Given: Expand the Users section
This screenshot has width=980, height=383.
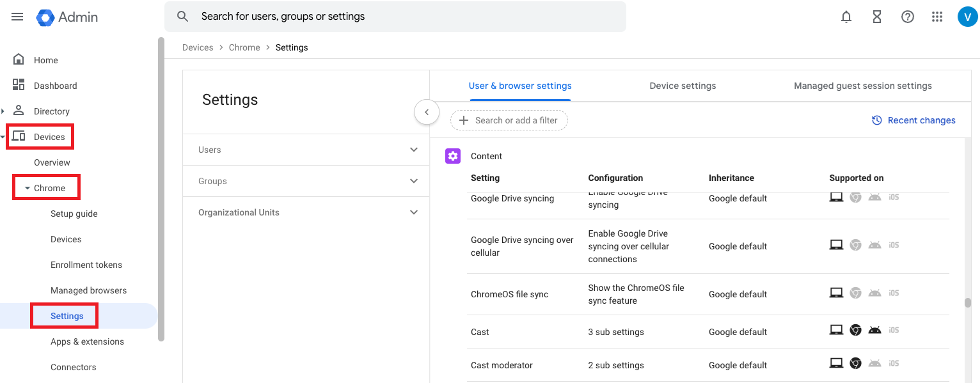Looking at the screenshot, I should pos(414,150).
